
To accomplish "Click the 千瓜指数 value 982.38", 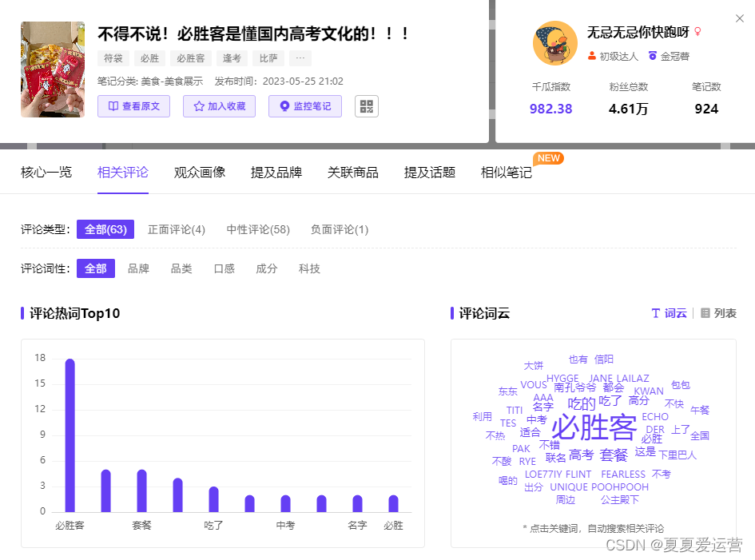I will [x=550, y=109].
